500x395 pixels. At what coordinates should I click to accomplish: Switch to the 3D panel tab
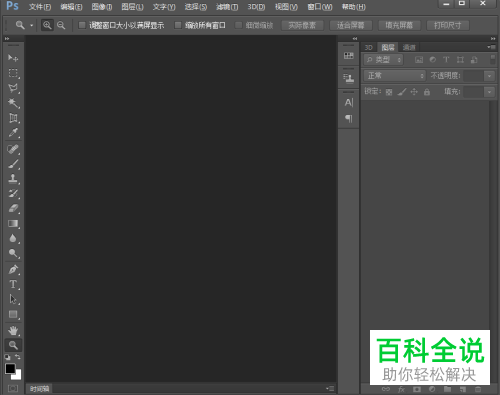368,48
